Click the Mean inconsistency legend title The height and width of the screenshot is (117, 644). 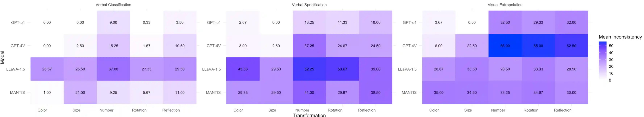pos(620,37)
